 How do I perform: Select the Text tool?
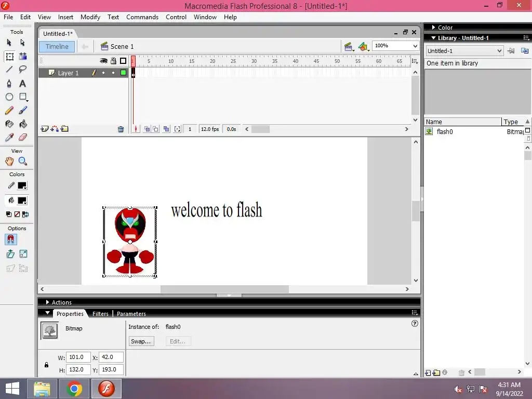[x=23, y=84]
